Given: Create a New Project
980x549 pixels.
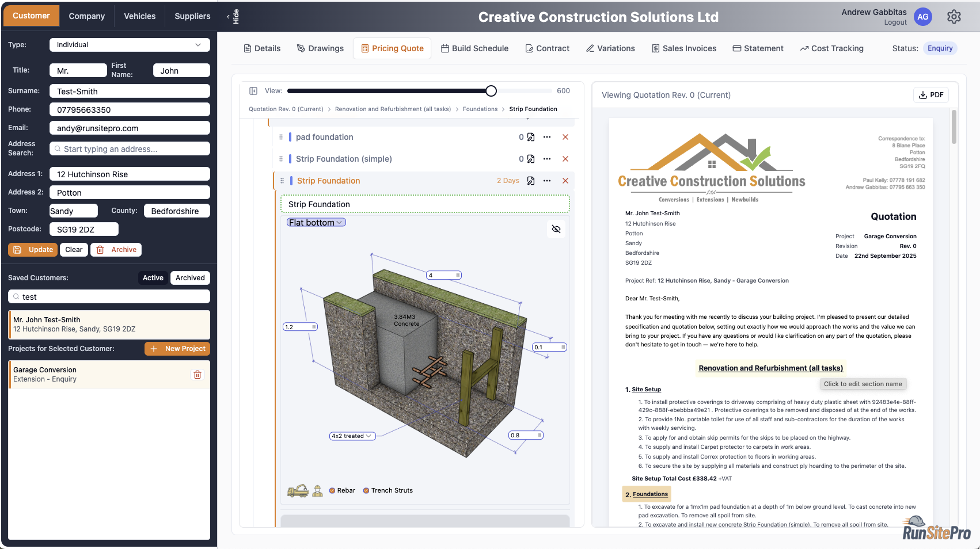Looking at the screenshot, I should pyautogui.click(x=177, y=349).
